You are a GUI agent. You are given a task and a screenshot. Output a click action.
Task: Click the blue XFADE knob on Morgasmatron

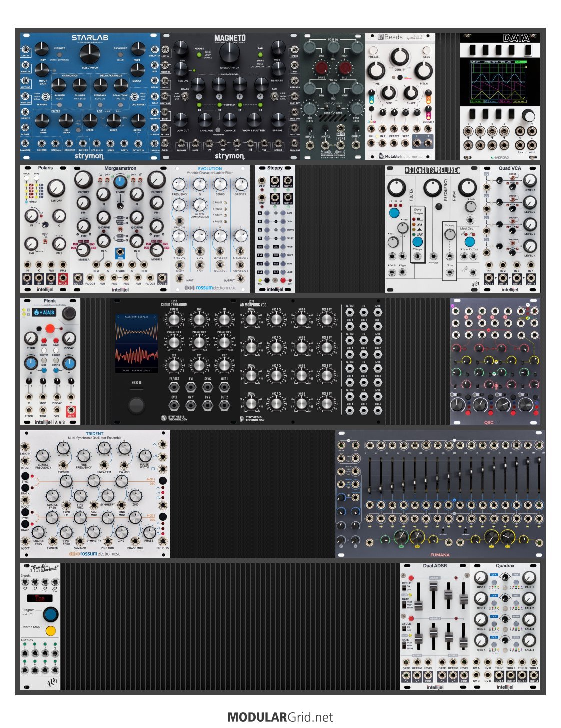120,182
